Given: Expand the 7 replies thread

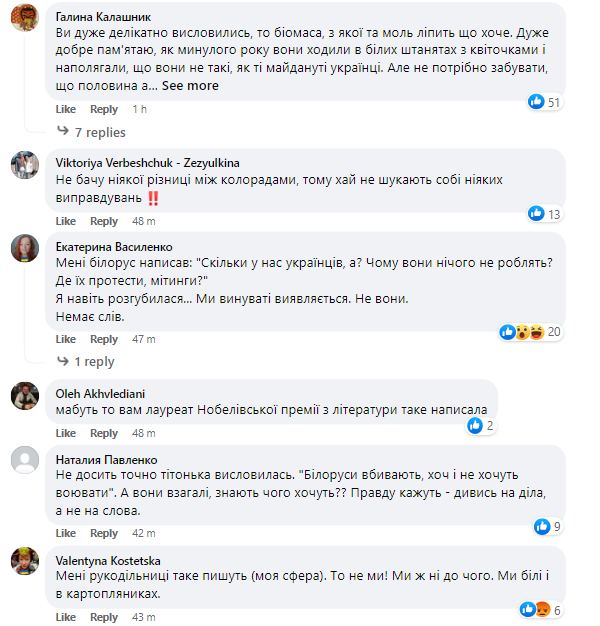Looking at the screenshot, I should tap(100, 132).
